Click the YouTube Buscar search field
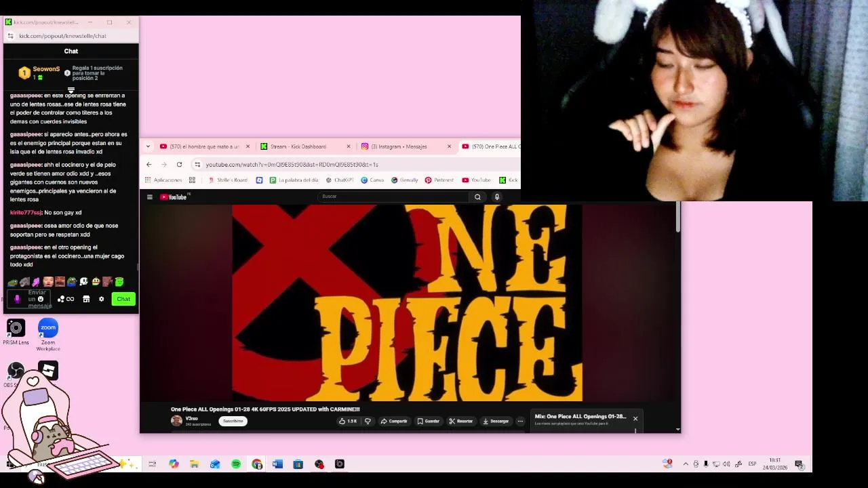The height and width of the screenshot is (488, 868). [x=393, y=197]
